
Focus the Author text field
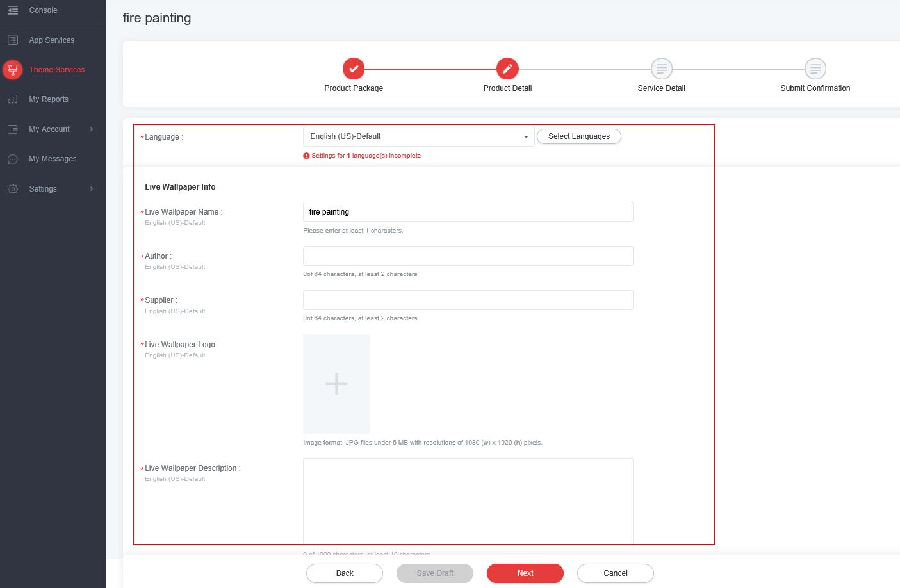pos(468,256)
